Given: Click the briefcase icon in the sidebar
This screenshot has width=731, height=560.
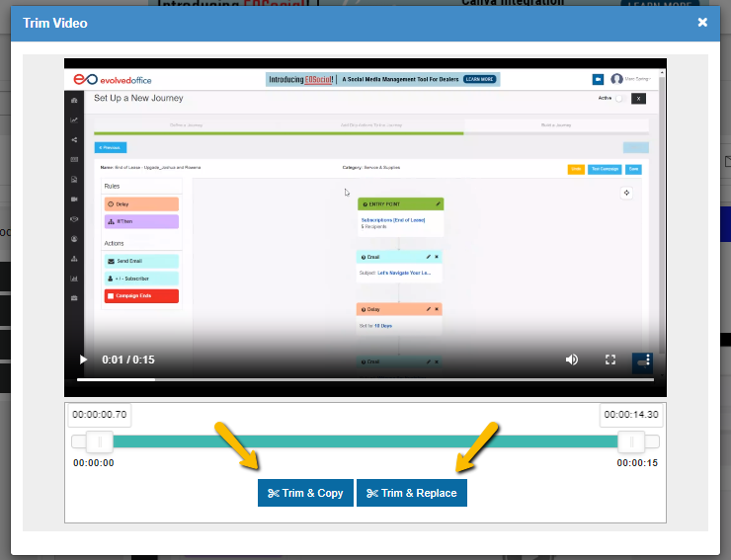Looking at the screenshot, I should click(x=74, y=298).
